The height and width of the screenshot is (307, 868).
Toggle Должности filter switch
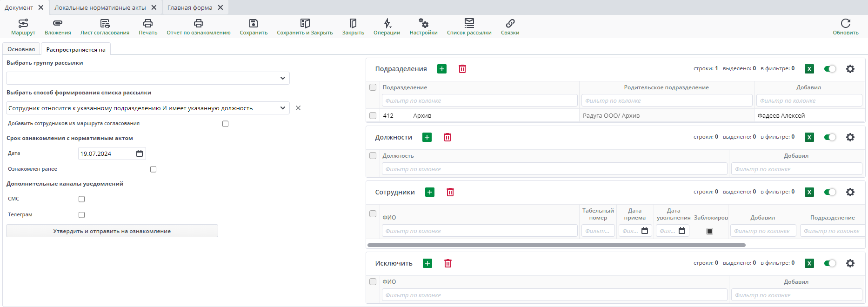[830, 137]
